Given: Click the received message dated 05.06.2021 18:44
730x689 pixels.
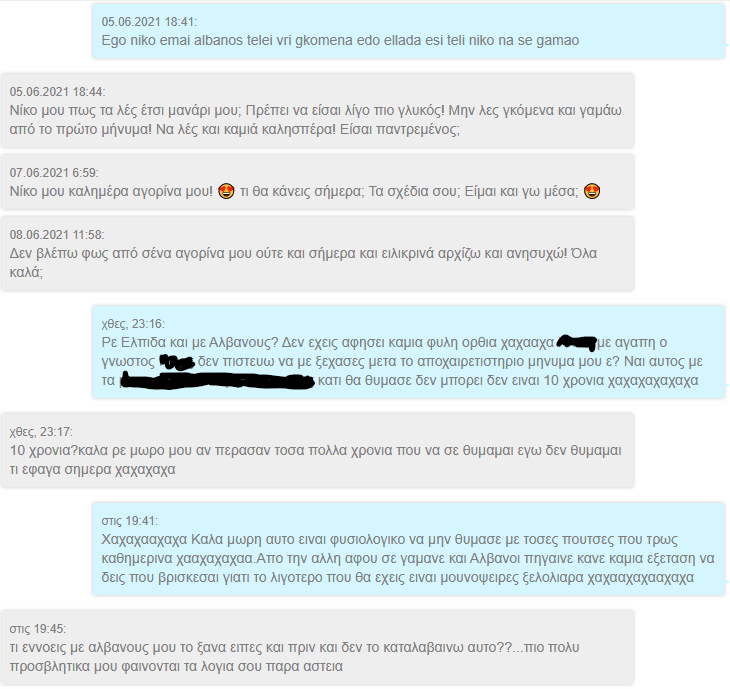Looking at the screenshot, I should point(318,111).
